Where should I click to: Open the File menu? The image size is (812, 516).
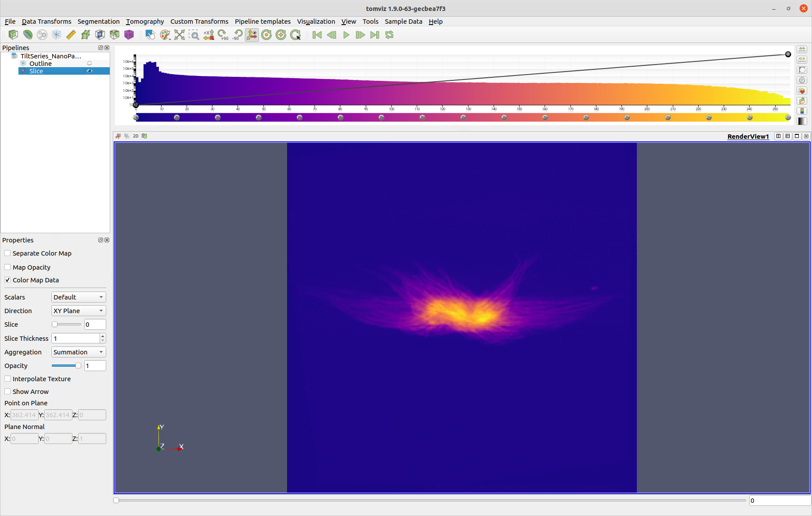pos(10,22)
